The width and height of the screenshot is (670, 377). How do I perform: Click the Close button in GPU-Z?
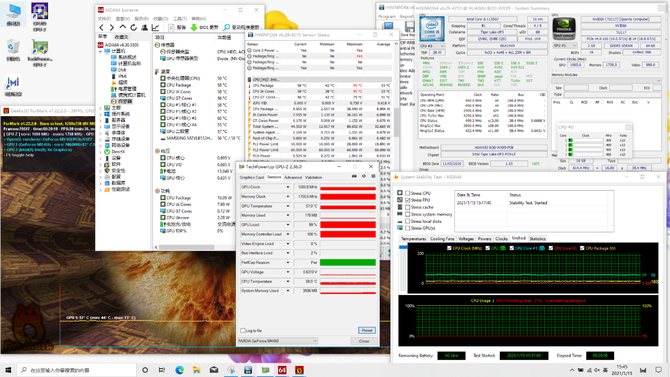click(x=364, y=341)
